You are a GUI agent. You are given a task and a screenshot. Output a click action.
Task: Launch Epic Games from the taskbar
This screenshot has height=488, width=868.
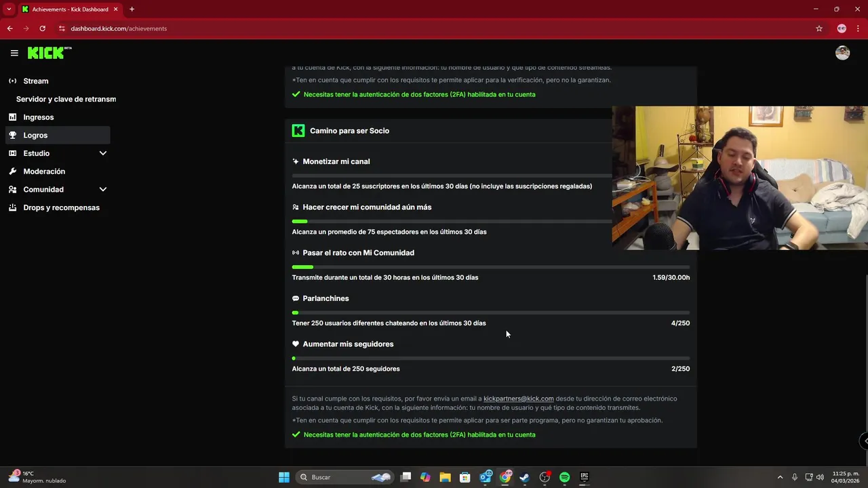click(x=584, y=477)
